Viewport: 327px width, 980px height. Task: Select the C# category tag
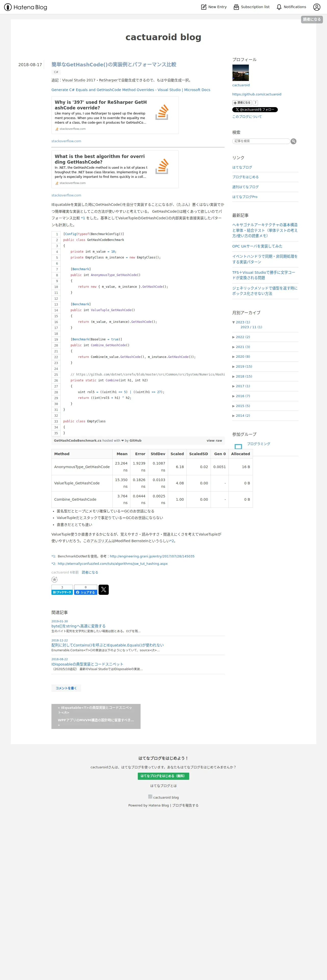click(x=56, y=72)
